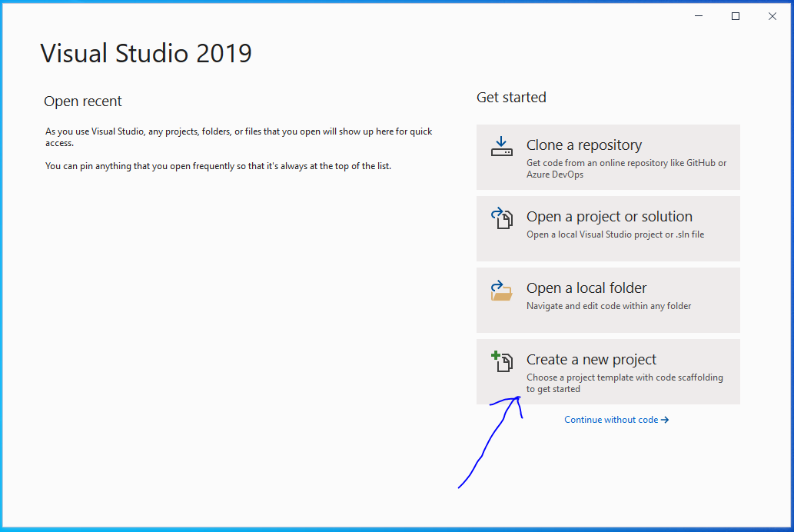Click the Create a new project icon
The image size is (794, 532).
click(502, 361)
